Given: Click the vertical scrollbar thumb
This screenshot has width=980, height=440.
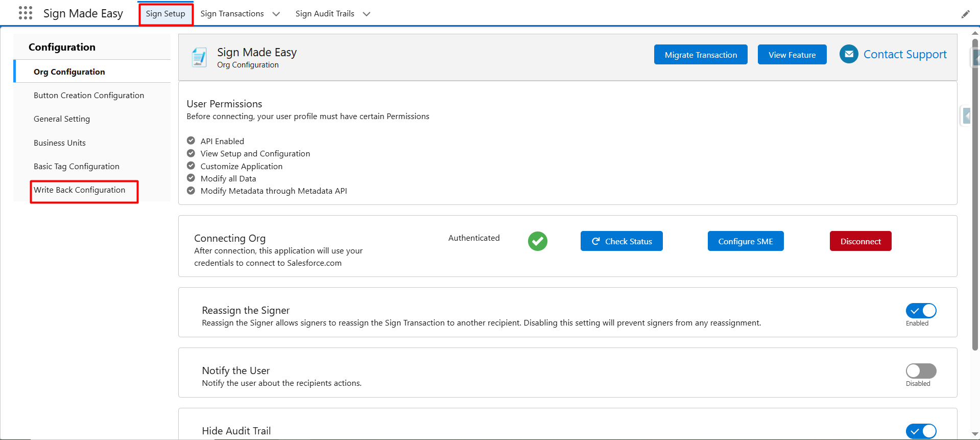Looking at the screenshot, I should (x=975, y=194).
